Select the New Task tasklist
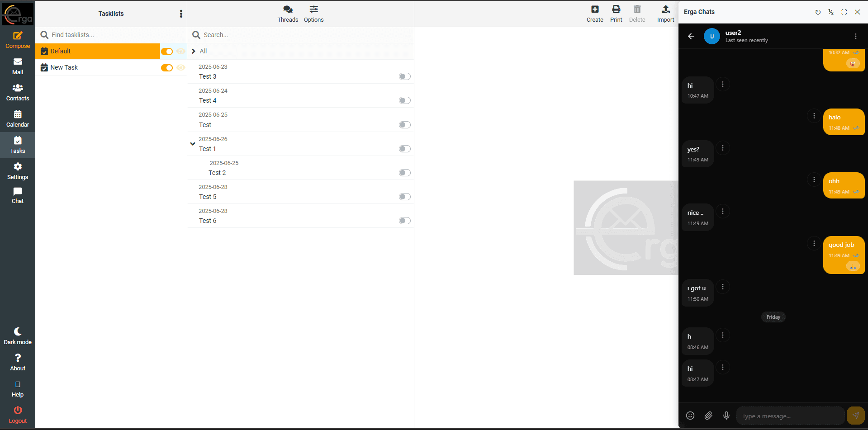Image resolution: width=868 pixels, height=430 pixels. [98, 67]
